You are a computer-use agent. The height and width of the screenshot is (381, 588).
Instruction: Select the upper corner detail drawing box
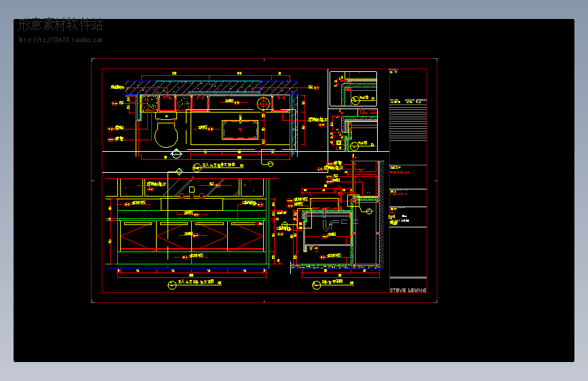[x=353, y=89]
